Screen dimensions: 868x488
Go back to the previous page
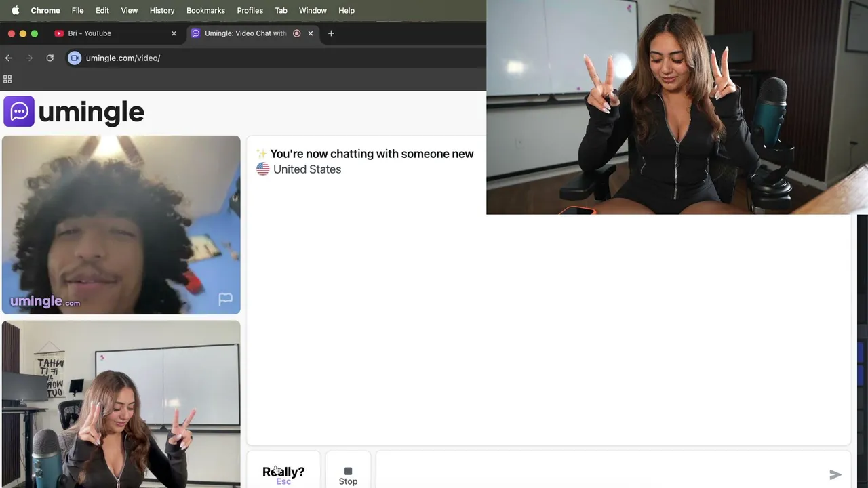[x=9, y=58]
